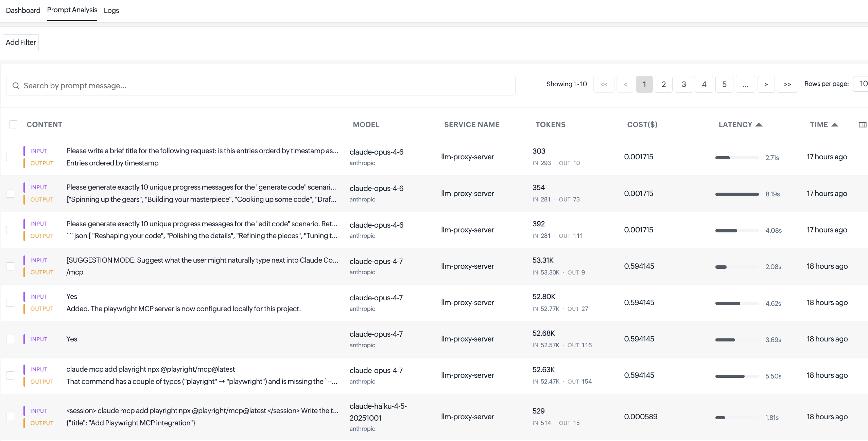
Task: Sort by Latency using arrow icon
Action: [759, 125]
